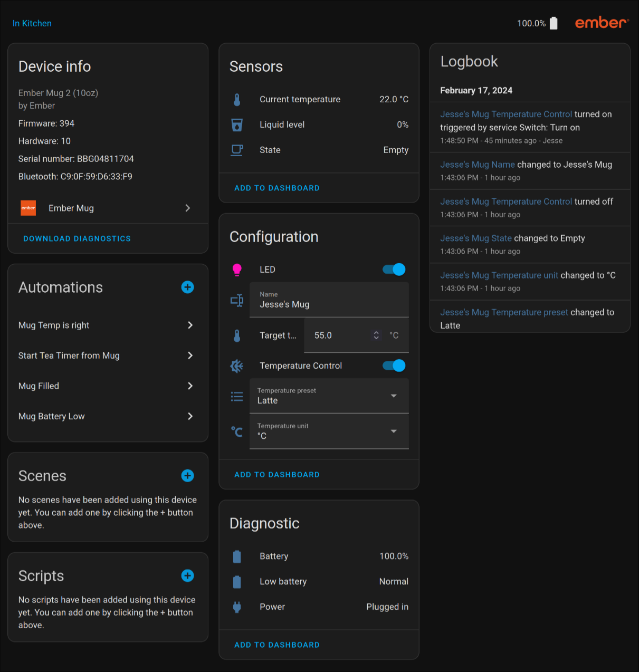This screenshot has width=639, height=672.
Task: Click the Name text field icon
Action: tap(237, 300)
